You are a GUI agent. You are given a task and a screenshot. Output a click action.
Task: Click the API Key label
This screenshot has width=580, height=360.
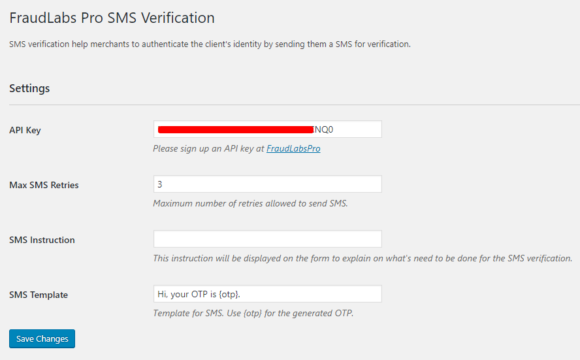[x=25, y=130]
